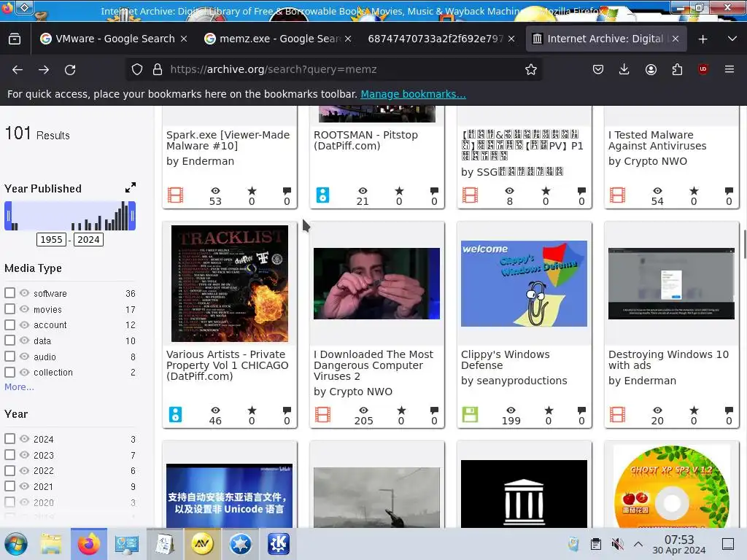
Task: Check the 2024 year filter
Action: click(x=9, y=438)
